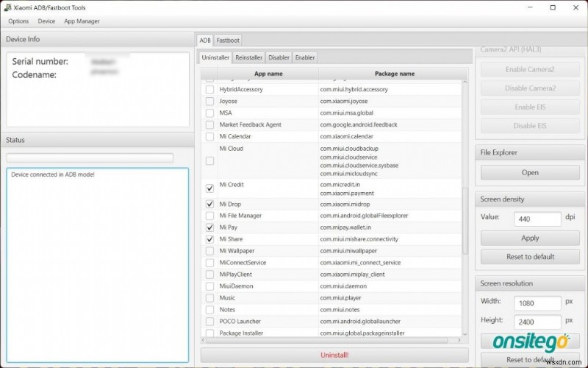Reset screen density to default
588x368 pixels.
tap(530, 257)
